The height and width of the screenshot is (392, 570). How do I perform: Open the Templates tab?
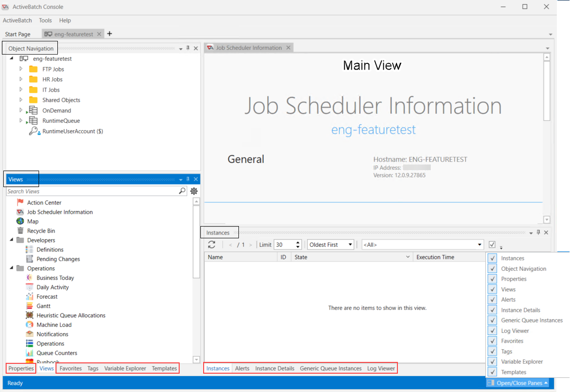click(164, 368)
